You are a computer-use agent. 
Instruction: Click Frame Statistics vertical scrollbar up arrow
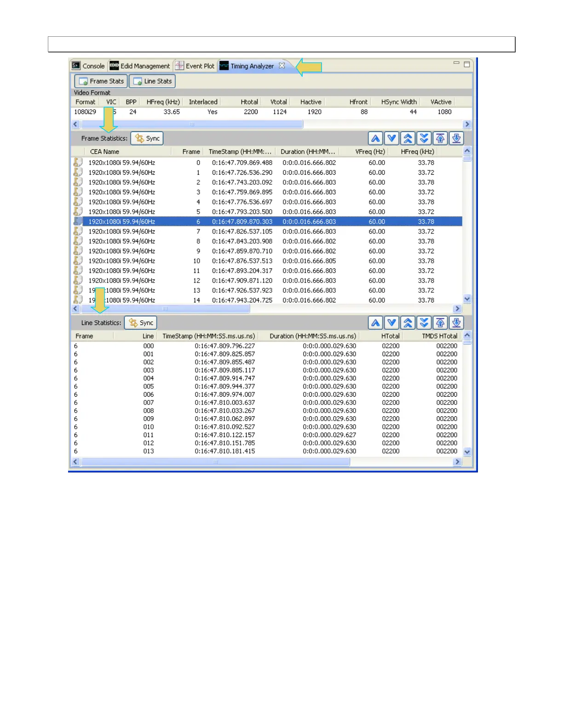pos(467,151)
